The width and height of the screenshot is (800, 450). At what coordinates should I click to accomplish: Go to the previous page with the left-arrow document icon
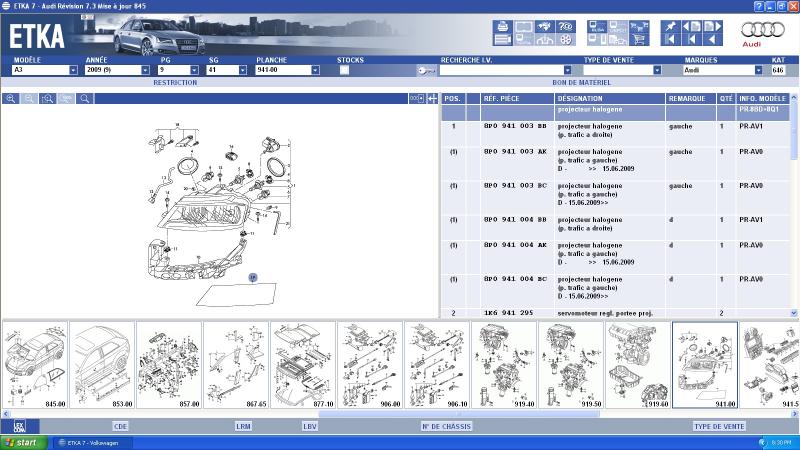[691, 27]
